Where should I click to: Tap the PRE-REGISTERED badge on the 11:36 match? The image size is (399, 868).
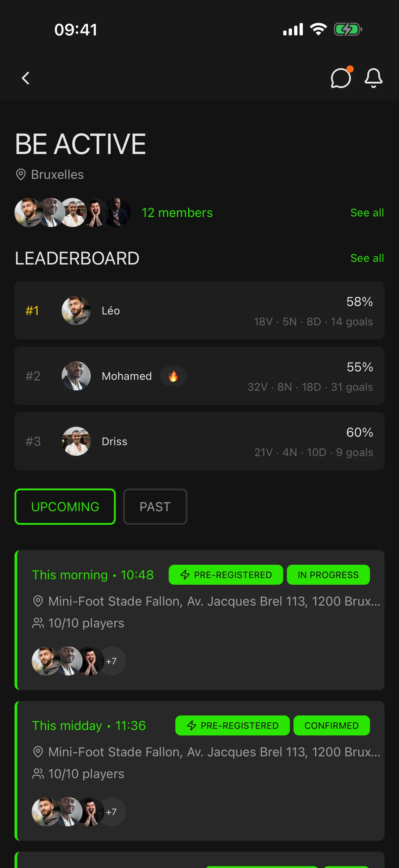pos(232,725)
